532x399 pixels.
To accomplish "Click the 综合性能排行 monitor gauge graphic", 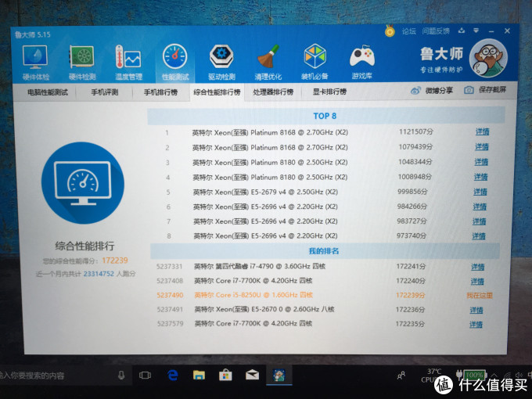I will point(83,183).
